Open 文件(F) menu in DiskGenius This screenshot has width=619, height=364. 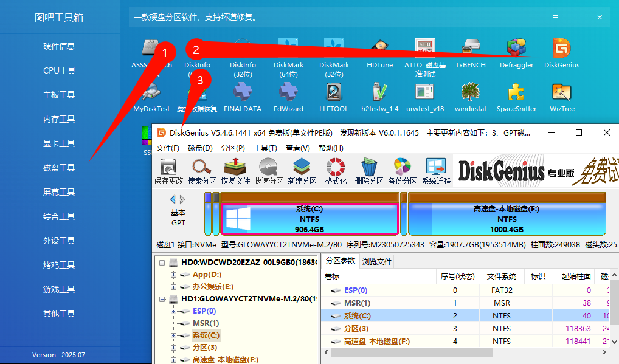pos(167,148)
